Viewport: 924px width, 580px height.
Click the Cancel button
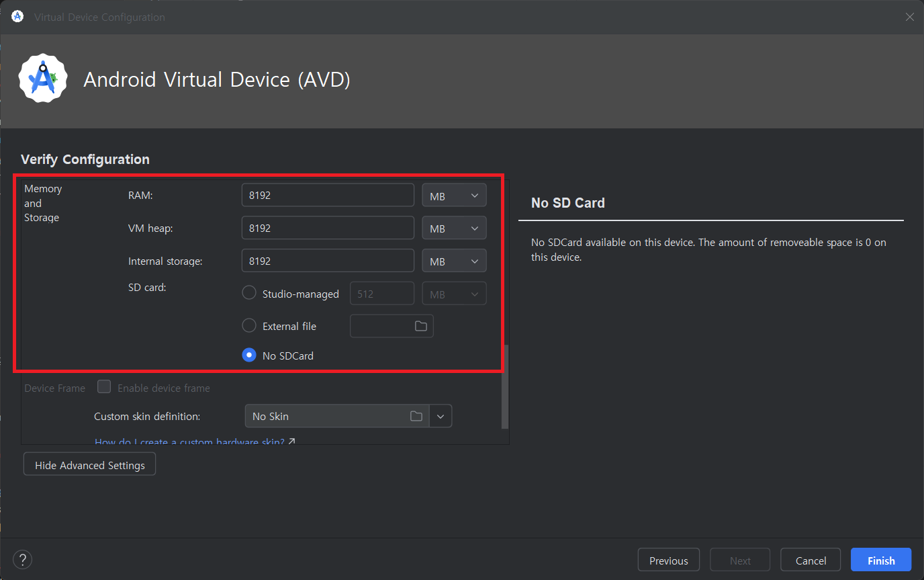click(x=811, y=561)
